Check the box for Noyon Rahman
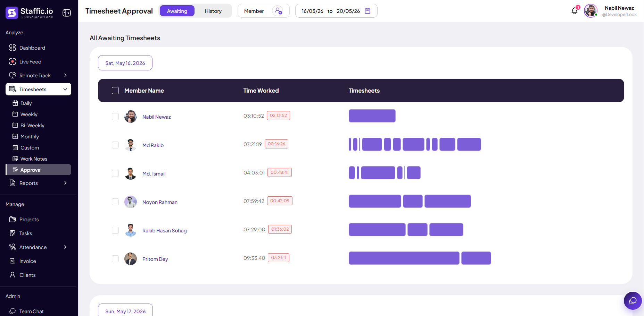The width and height of the screenshot is (644, 316). (x=115, y=202)
